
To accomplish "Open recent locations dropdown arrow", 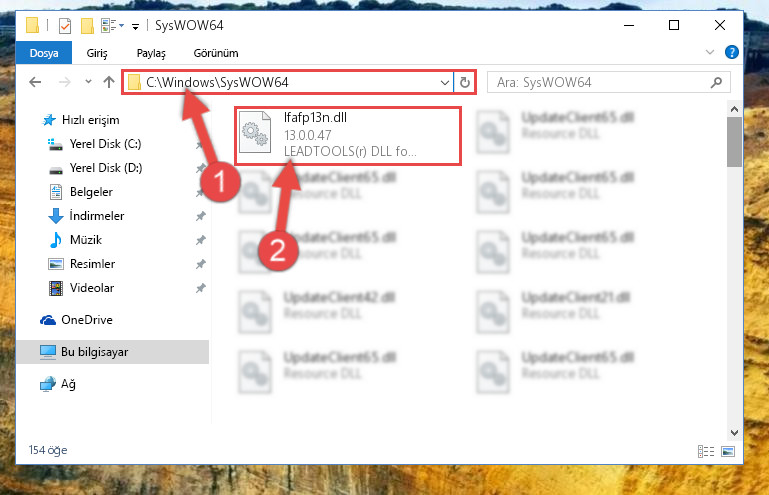I will [88, 81].
